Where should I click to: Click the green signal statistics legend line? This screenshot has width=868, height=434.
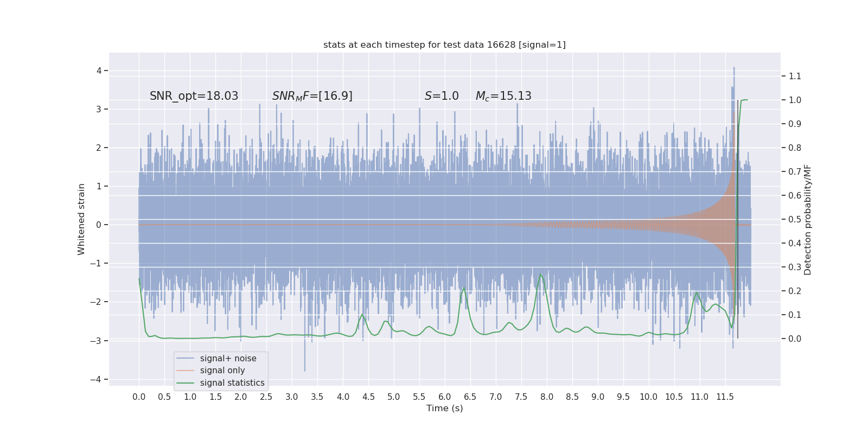[x=186, y=383]
